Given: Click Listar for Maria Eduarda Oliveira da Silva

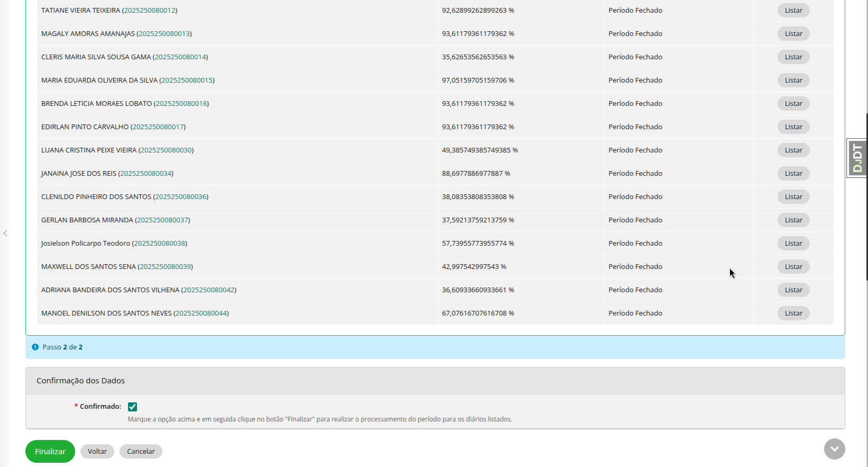Looking at the screenshot, I should point(793,80).
